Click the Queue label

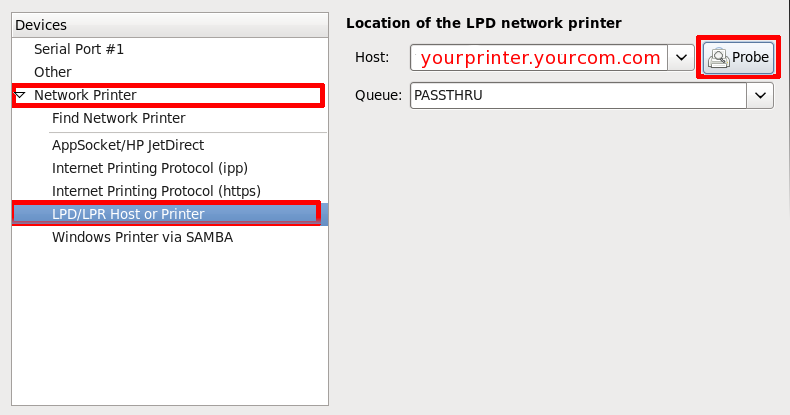[x=378, y=95]
